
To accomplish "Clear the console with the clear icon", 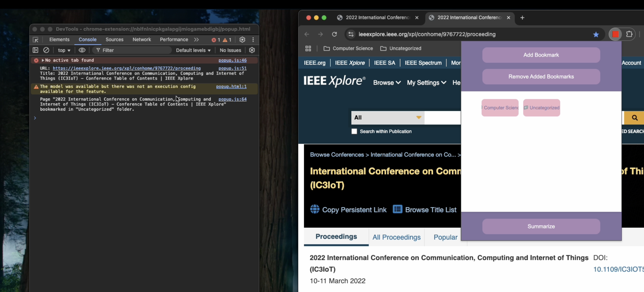I will 46,50.
